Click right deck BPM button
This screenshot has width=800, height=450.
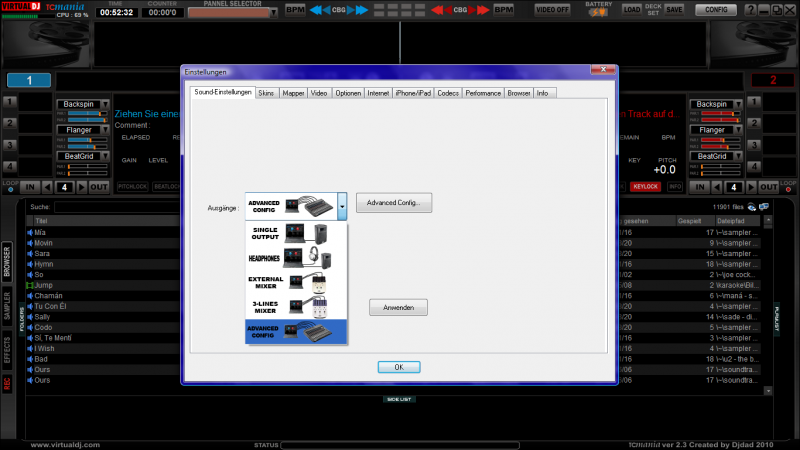click(x=504, y=10)
